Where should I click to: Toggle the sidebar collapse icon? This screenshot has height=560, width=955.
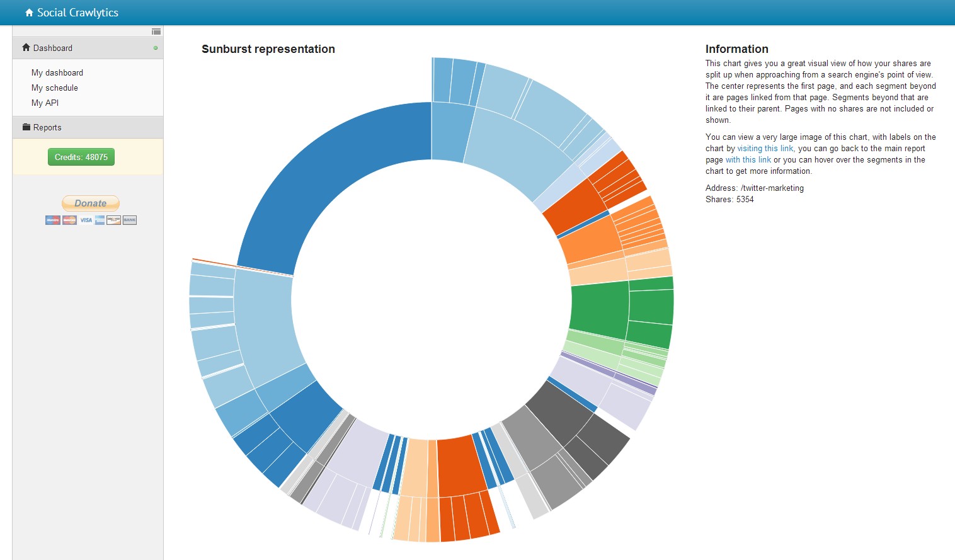tap(156, 31)
